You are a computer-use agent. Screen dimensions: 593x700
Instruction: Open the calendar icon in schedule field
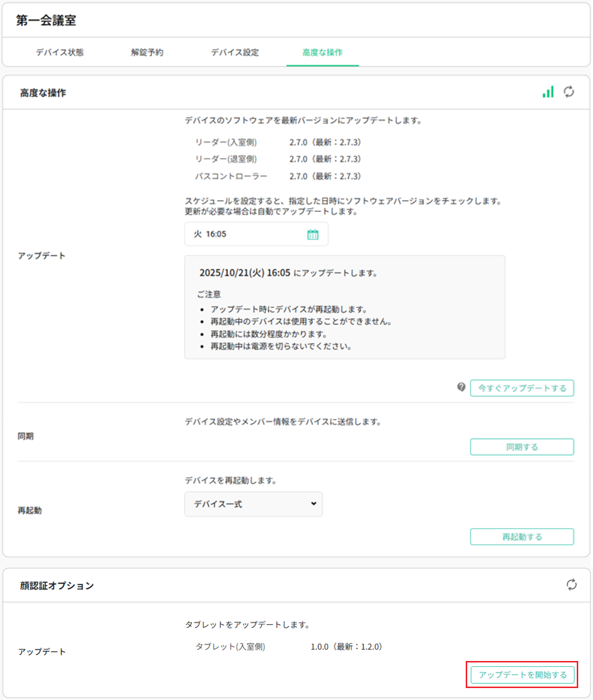point(313,234)
